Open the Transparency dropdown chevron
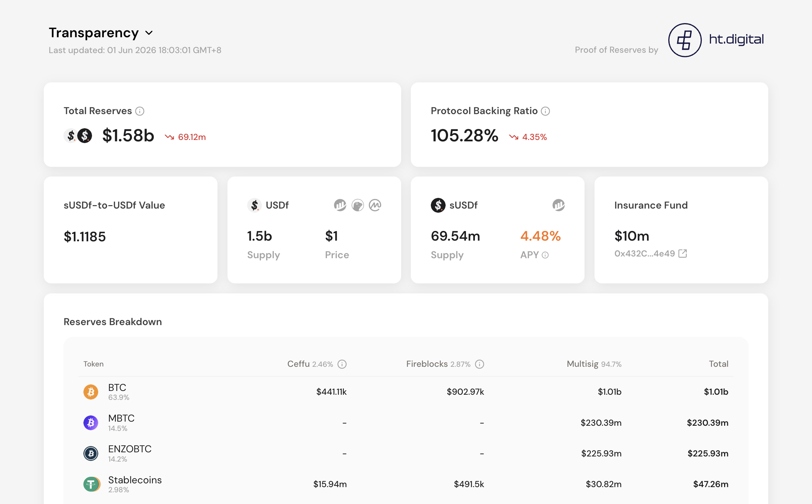The width and height of the screenshot is (812, 504). click(149, 33)
